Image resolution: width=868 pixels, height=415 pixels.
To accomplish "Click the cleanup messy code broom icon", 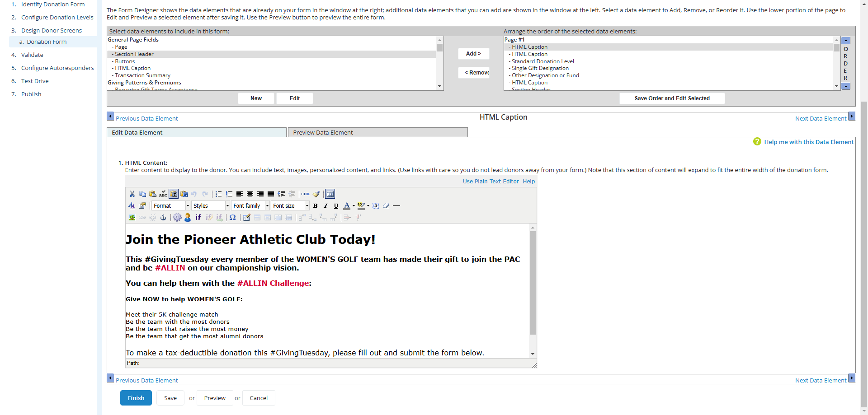I will pyautogui.click(x=316, y=194).
